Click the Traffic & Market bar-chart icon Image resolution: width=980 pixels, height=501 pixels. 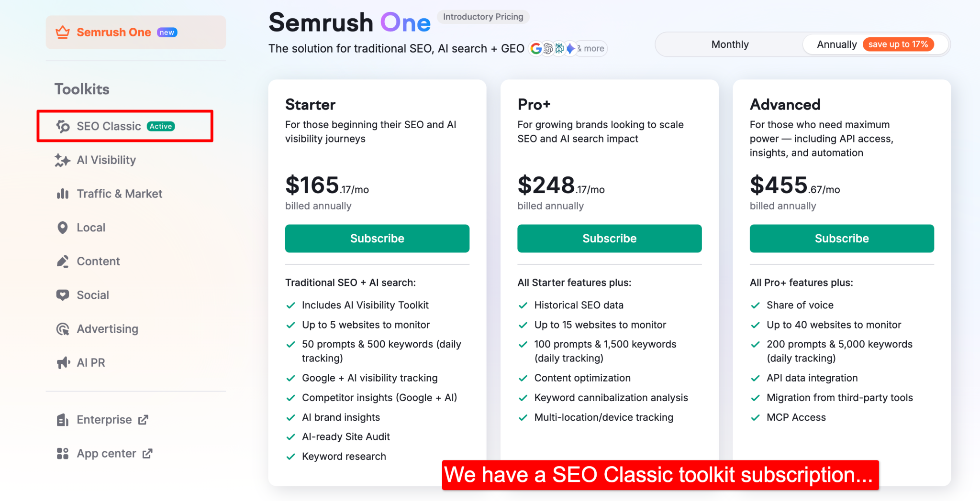63,194
